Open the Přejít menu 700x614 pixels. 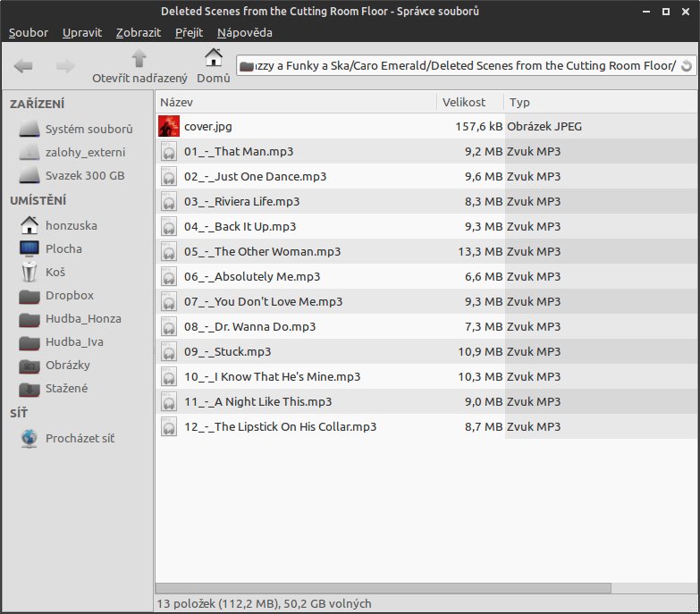point(189,32)
